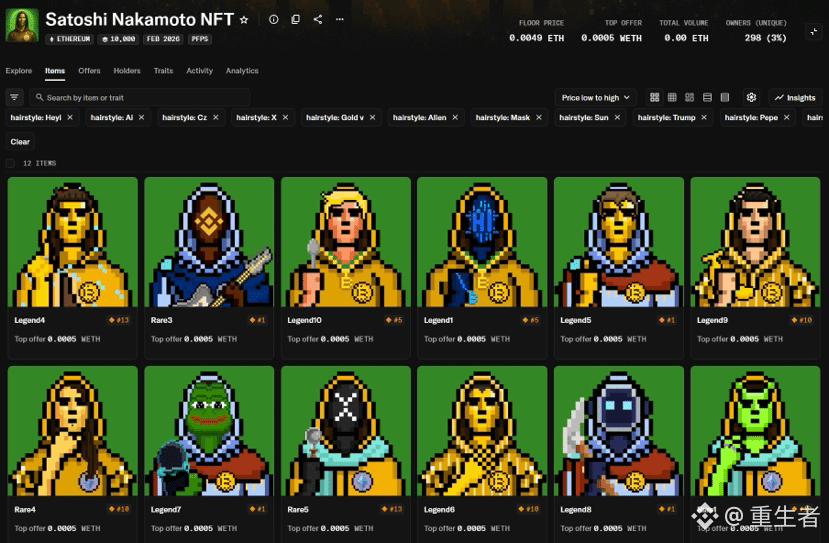Click the Legend8 item name
Image resolution: width=829 pixels, height=543 pixels.
click(x=576, y=510)
